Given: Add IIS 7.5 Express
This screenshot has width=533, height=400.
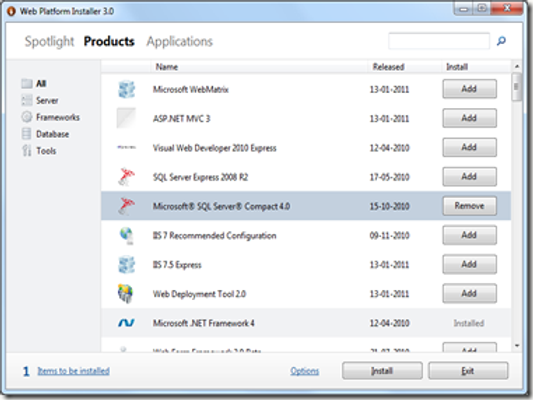Looking at the screenshot, I should 469,264.
